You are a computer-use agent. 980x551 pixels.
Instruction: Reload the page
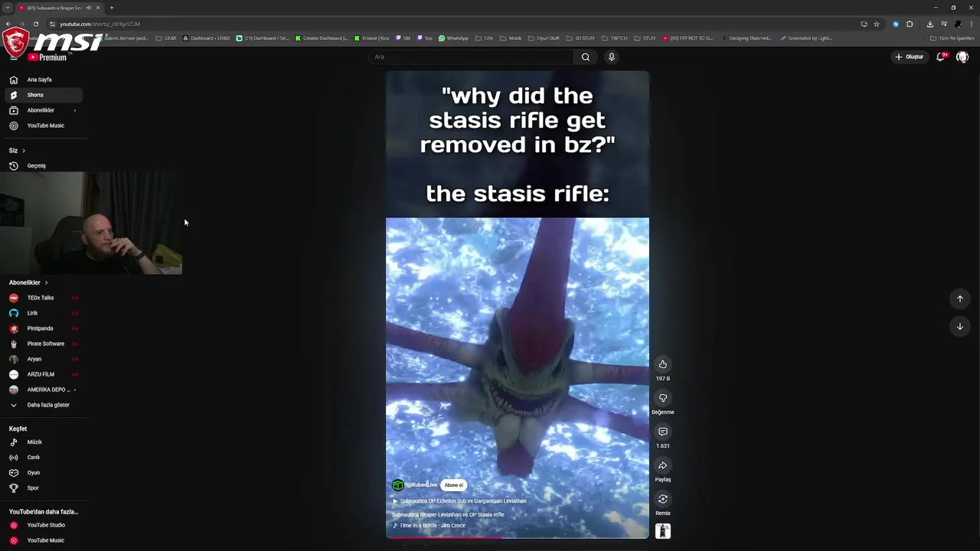35,24
